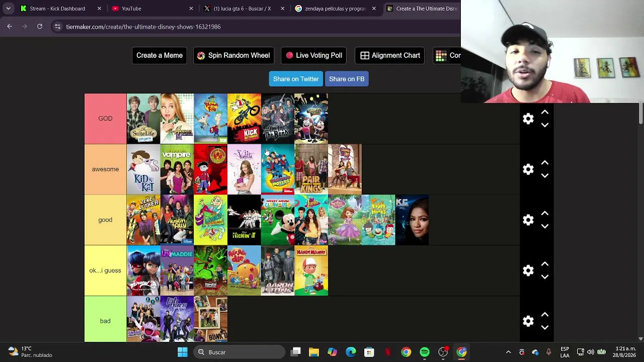Move the ok...i guess tier down
This screenshot has width=644, height=362.
(545, 278)
